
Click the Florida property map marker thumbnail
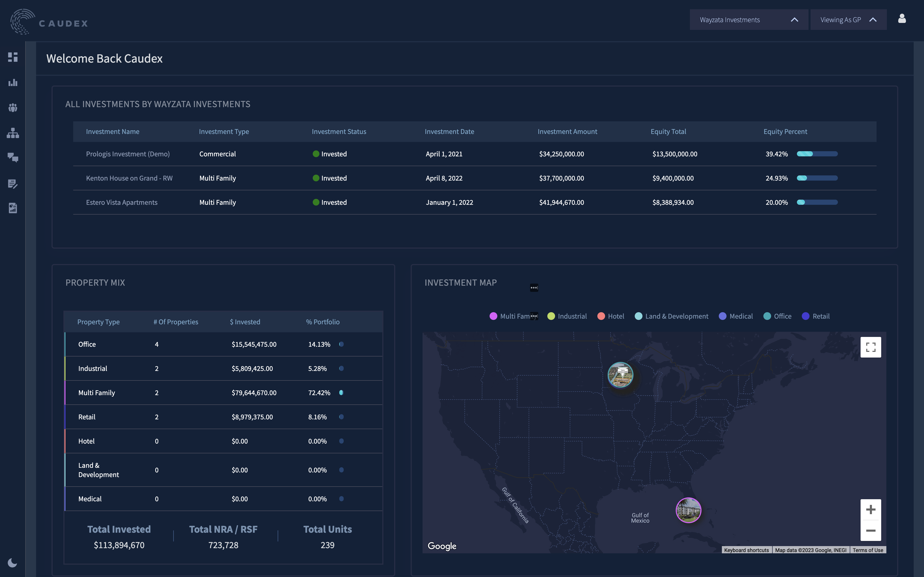tap(688, 510)
